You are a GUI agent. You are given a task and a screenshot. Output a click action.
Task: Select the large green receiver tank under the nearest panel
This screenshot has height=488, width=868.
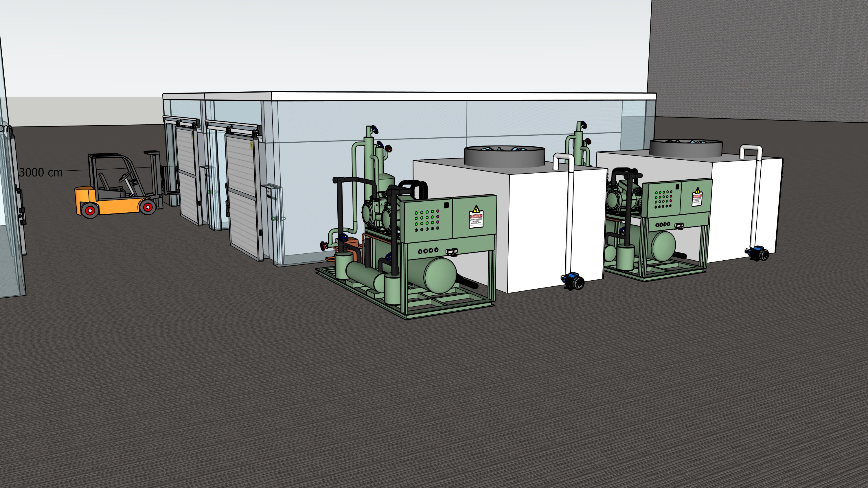(435, 275)
